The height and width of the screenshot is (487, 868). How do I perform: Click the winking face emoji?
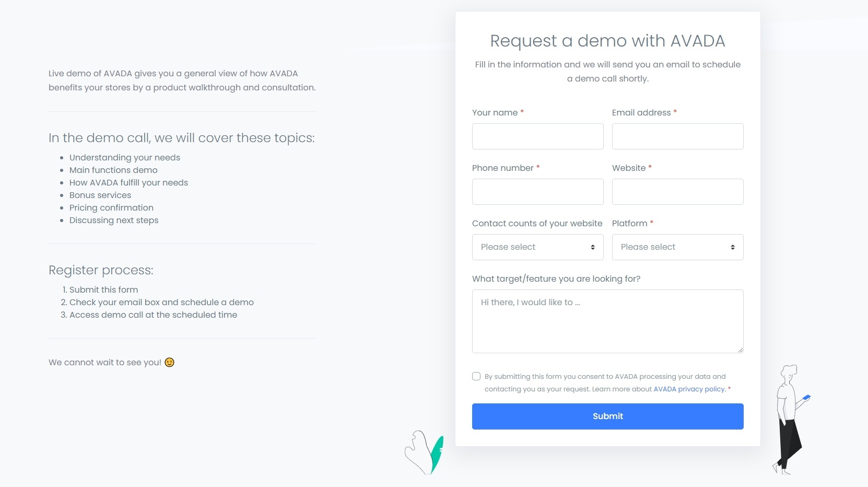[x=169, y=363]
